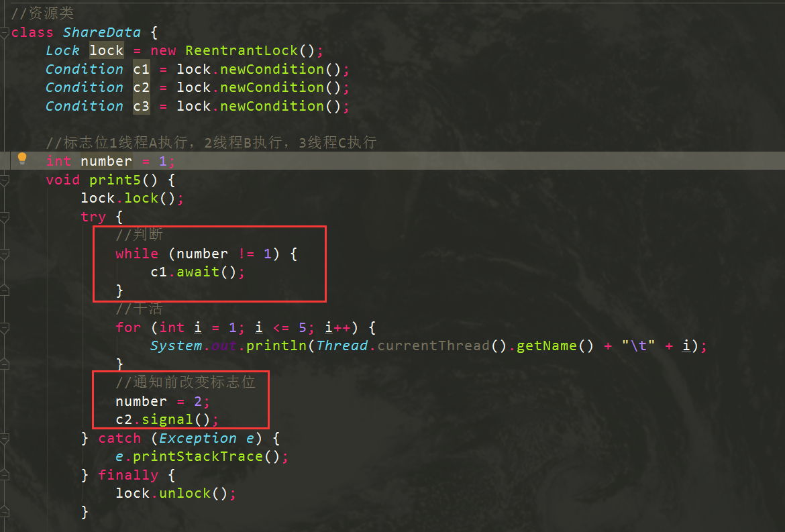Screen dimensions: 785x532
Task: Click the //资源类 comment at top
Action: click(x=42, y=13)
